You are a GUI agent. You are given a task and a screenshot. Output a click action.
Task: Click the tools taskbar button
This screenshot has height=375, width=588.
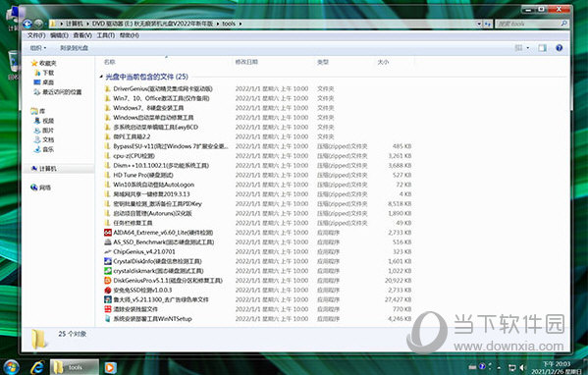point(75,367)
